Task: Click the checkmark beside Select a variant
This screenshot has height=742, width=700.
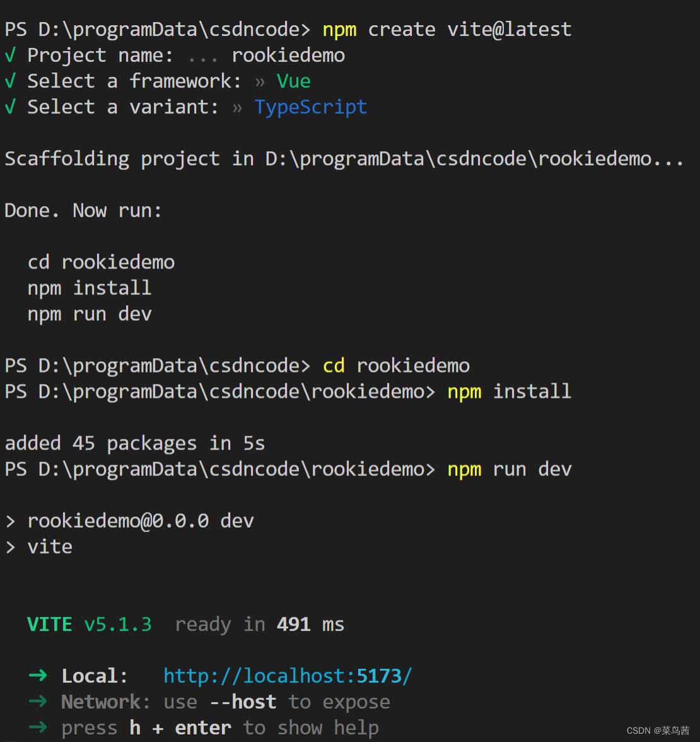Action: (x=11, y=107)
